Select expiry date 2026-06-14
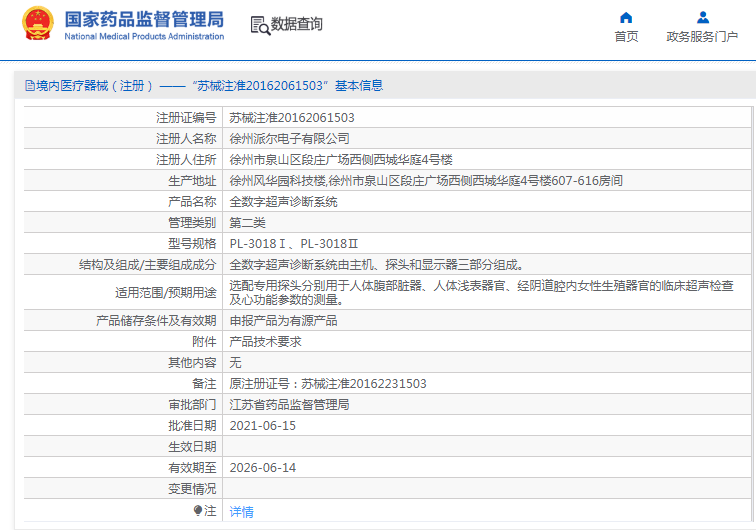Image resolution: width=756 pixels, height=530 pixels. tap(263, 468)
